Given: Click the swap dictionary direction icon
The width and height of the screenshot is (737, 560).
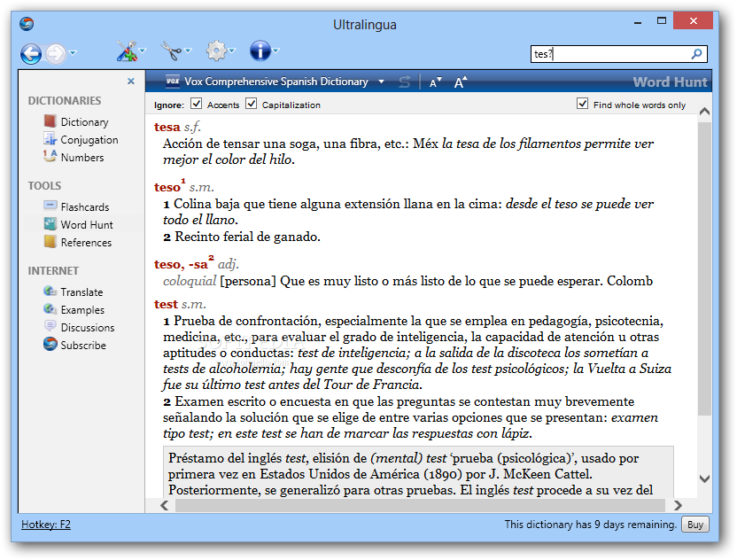Looking at the screenshot, I should pos(404,82).
